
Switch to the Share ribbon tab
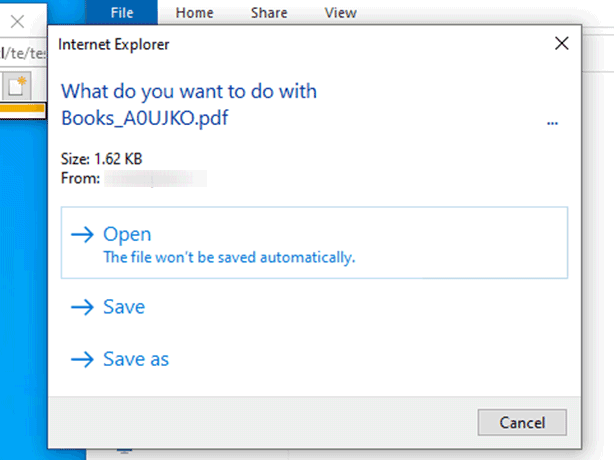(269, 13)
